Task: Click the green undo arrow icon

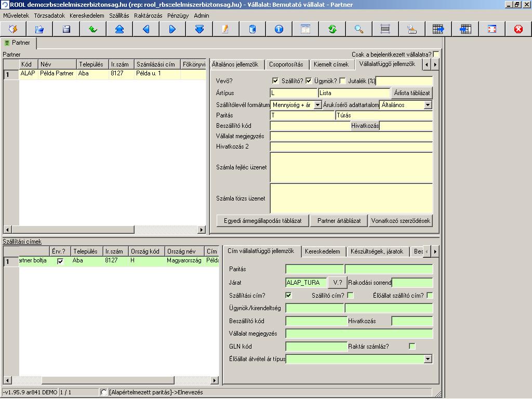Action: point(93,29)
